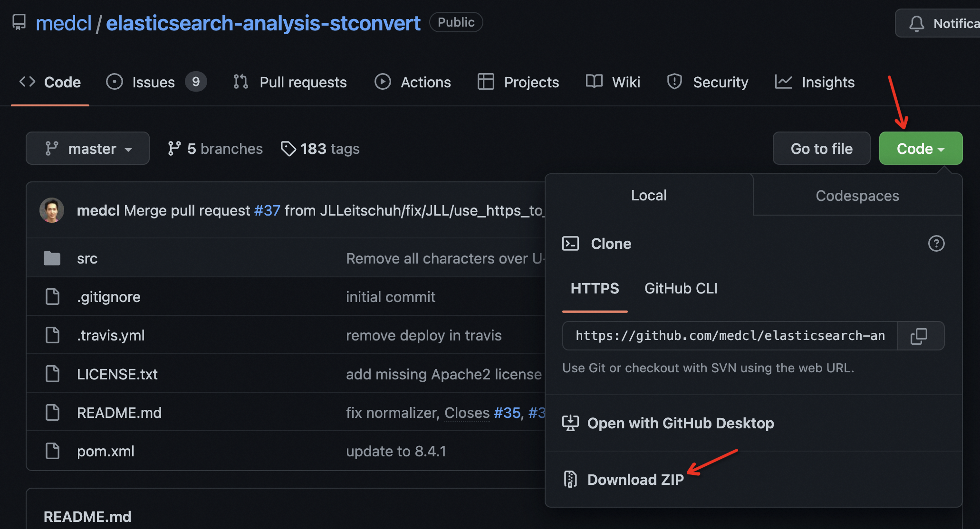The image size is (980, 529).
Task: Open the Issues tab
Action: point(156,82)
